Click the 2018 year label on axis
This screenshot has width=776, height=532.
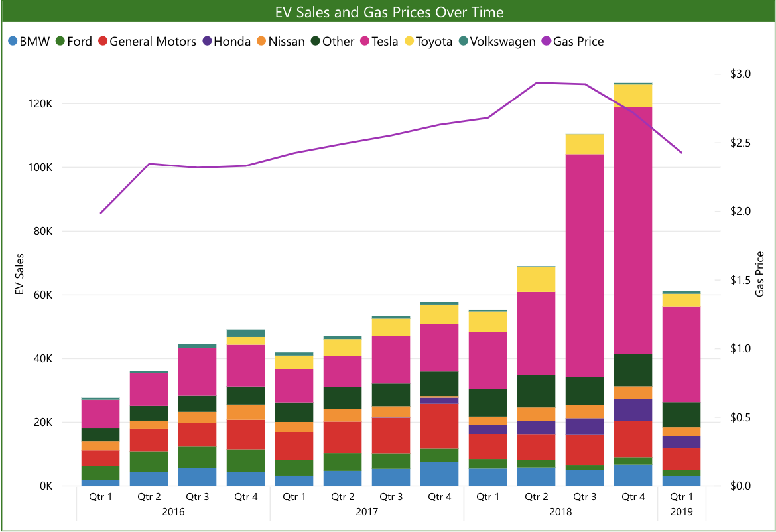(x=560, y=512)
